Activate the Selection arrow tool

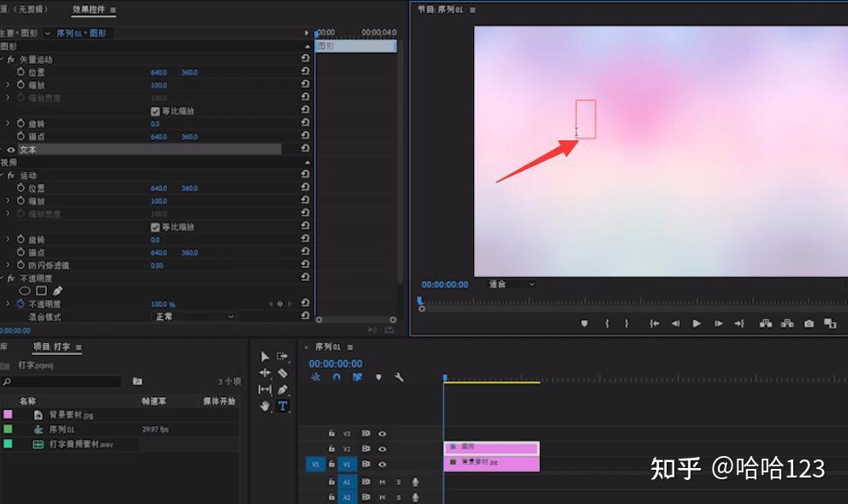tap(265, 357)
